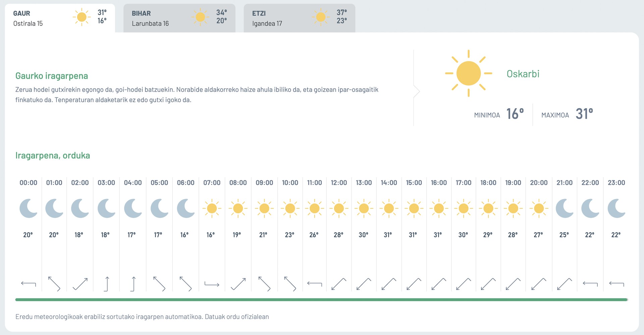Click the green hourly forecast scrollbar
Screen dimensions: 644x335
(x=321, y=300)
